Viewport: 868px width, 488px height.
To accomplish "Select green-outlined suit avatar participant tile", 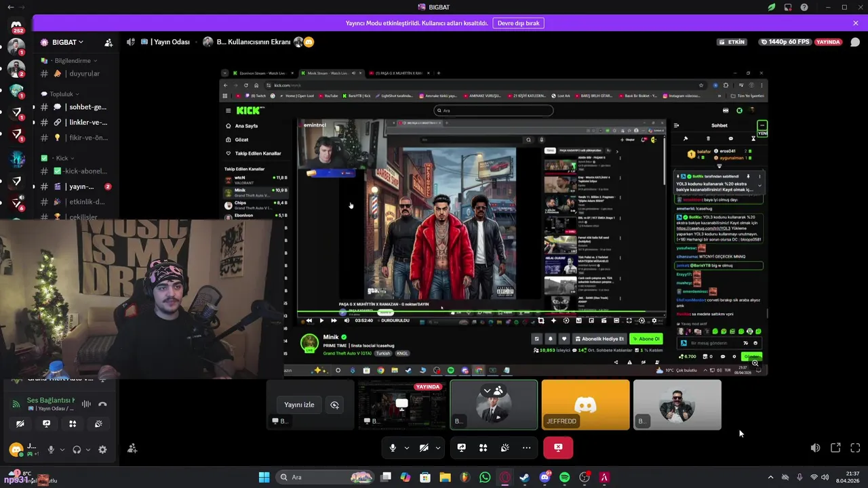I will [494, 405].
